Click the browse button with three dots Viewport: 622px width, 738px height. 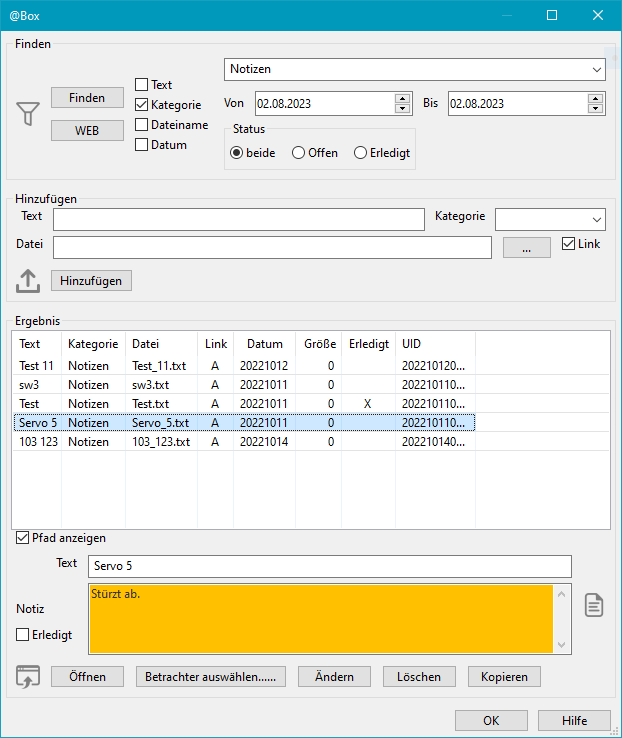[x=527, y=249]
